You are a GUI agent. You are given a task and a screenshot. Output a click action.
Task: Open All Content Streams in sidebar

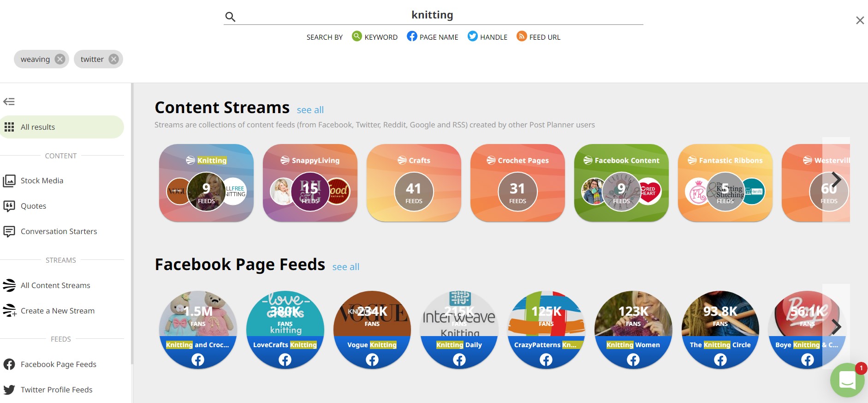point(47,285)
